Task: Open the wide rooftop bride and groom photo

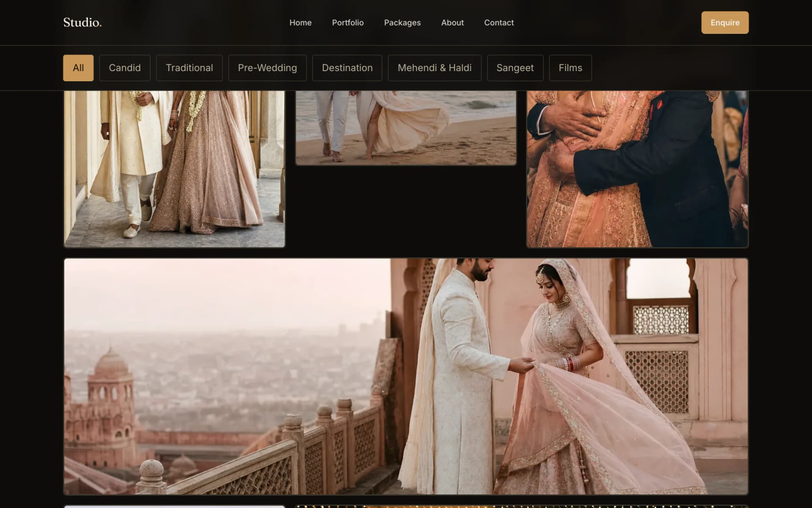Action: (x=406, y=376)
